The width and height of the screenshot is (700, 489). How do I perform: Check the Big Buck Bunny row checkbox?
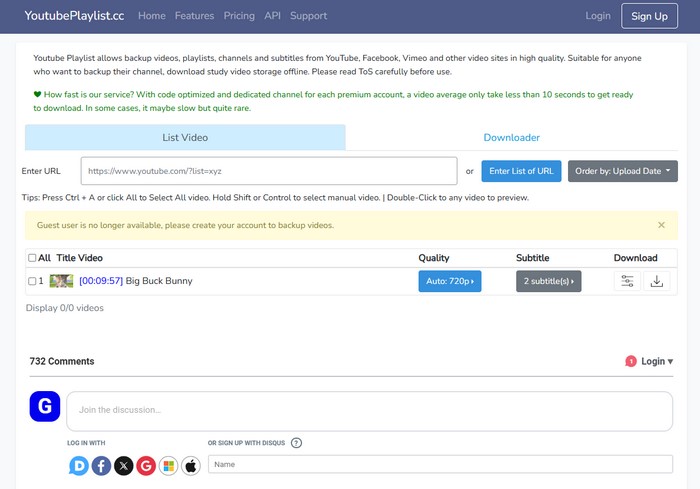click(x=32, y=281)
